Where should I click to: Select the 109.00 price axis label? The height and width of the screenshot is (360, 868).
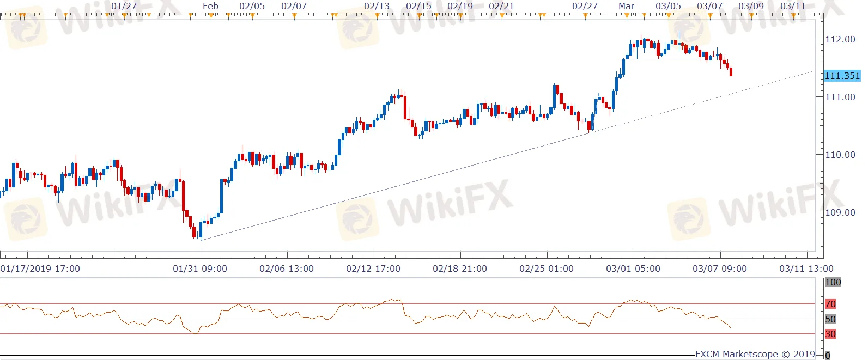click(840, 212)
